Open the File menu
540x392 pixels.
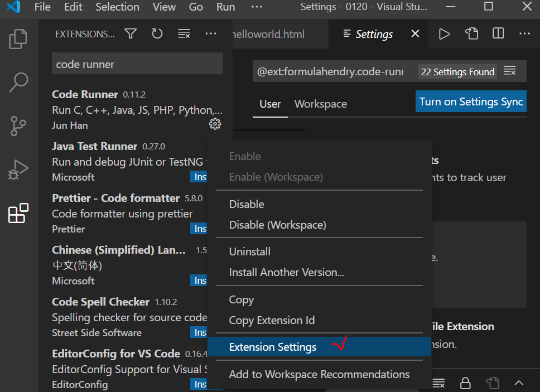[x=42, y=7]
